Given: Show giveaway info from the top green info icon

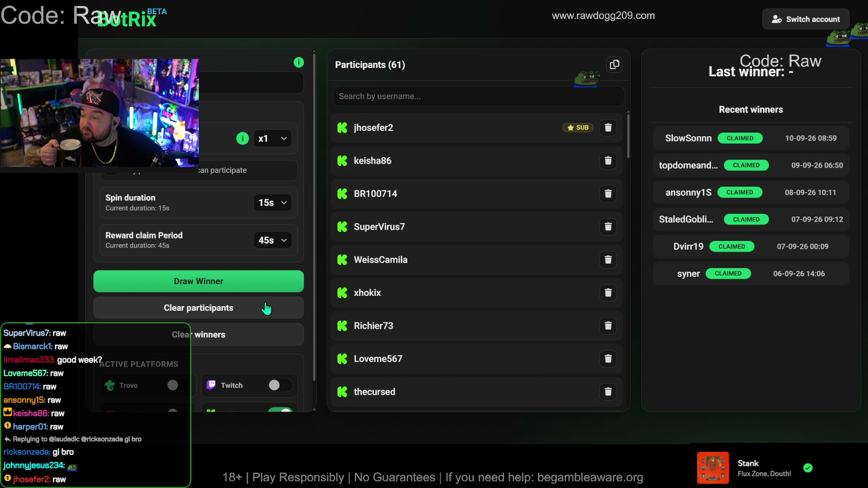Looking at the screenshot, I should pos(299,62).
